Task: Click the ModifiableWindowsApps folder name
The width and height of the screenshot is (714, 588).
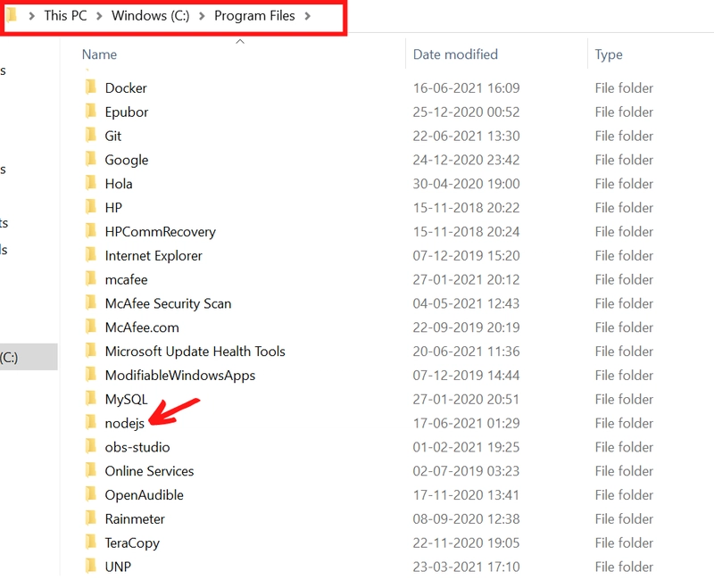Action: (180, 375)
